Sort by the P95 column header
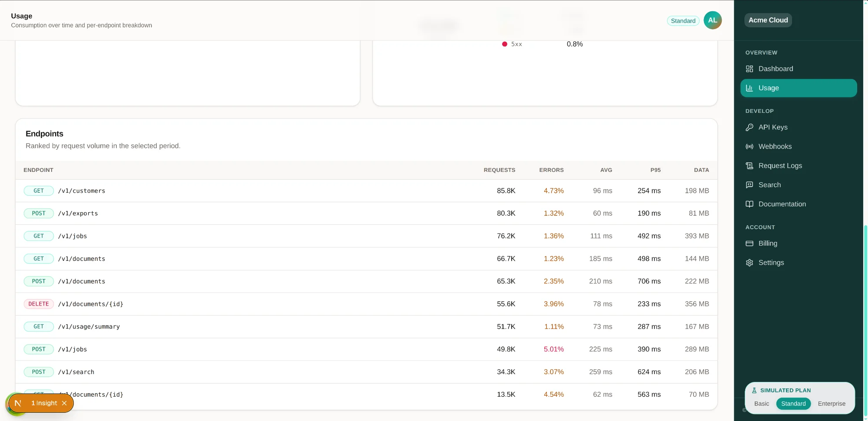This screenshot has width=868, height=421. [655, 170]
